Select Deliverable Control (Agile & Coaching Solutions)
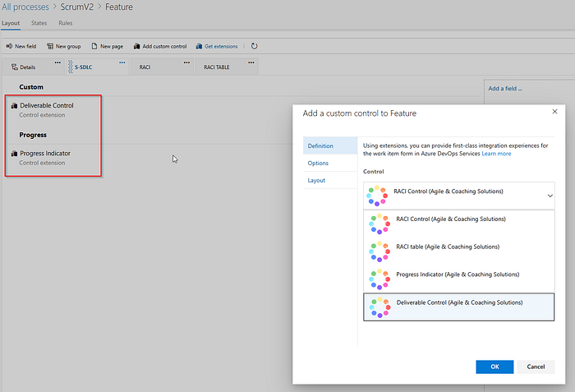The image size is (575, 392). [458, 307]
